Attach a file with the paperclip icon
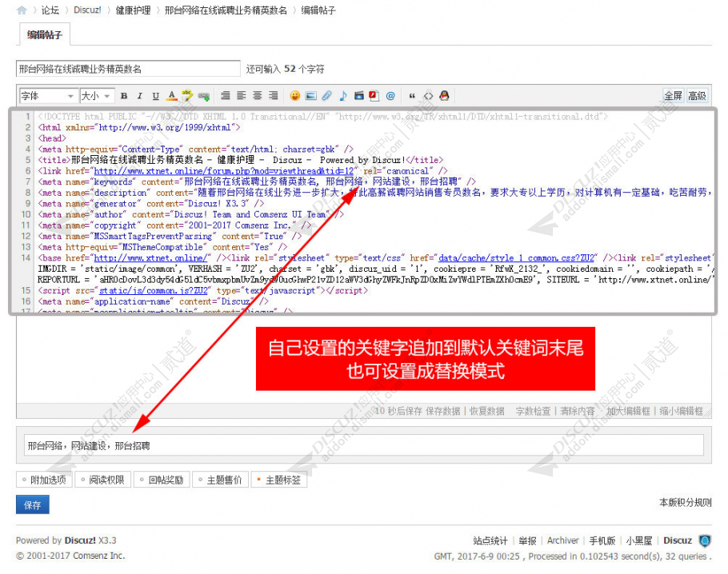Screen dimensions: 728x574 pos(327,96)
